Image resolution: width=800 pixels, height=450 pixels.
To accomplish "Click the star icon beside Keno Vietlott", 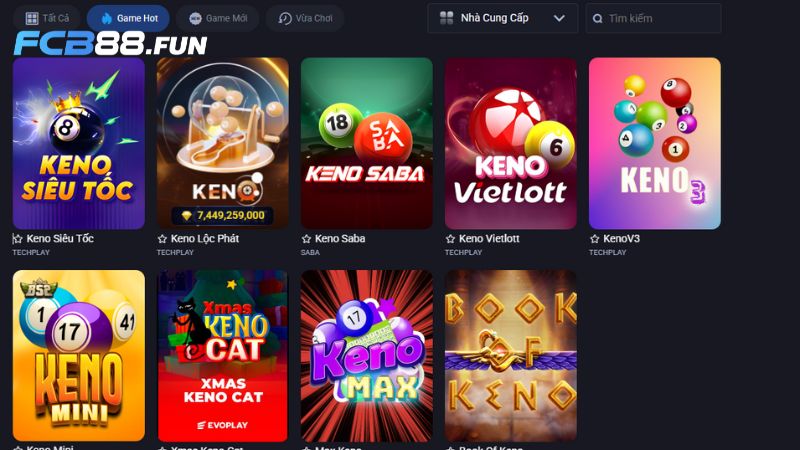I will [450, 239].
